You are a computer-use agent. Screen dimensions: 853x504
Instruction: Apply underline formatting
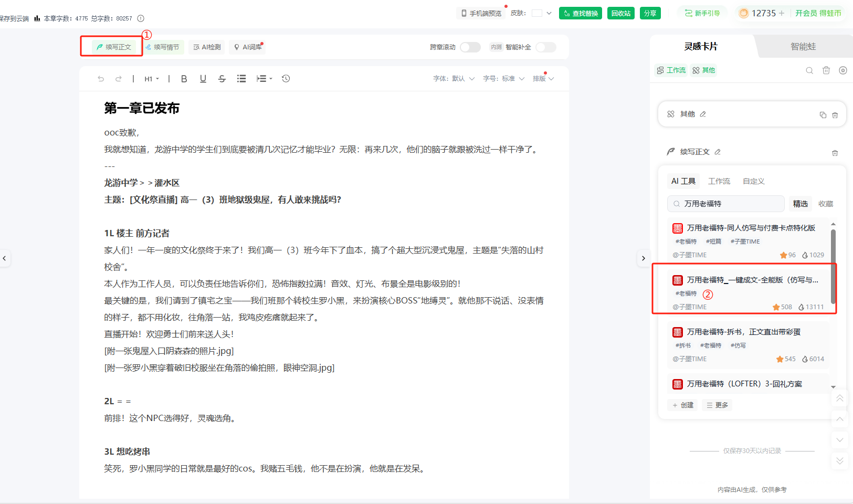203,79
